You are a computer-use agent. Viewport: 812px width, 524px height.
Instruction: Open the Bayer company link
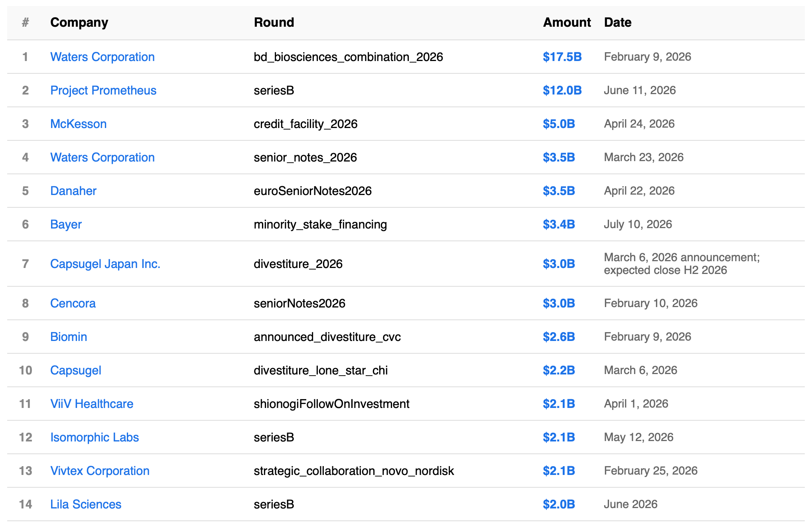[x=66, y=225]
